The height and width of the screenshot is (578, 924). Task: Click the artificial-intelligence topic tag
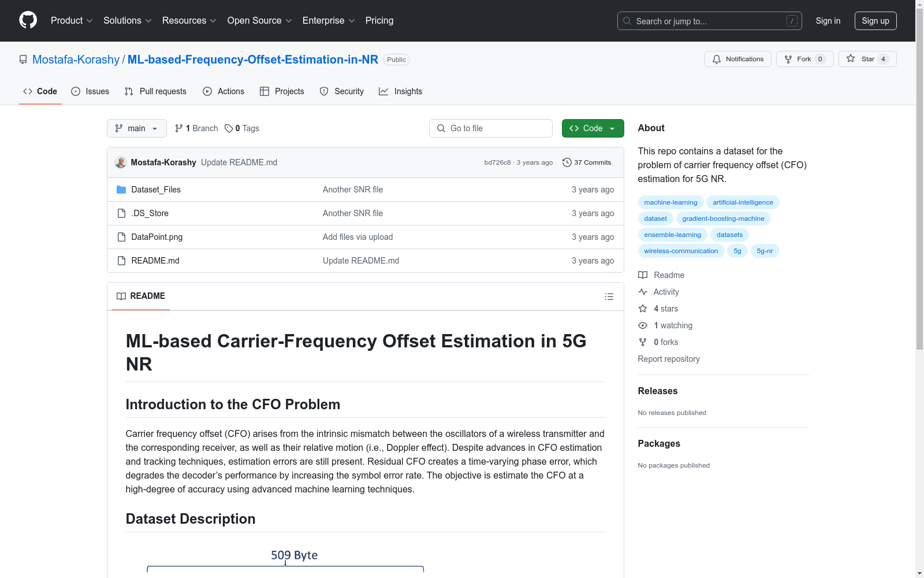pos(743,202)
